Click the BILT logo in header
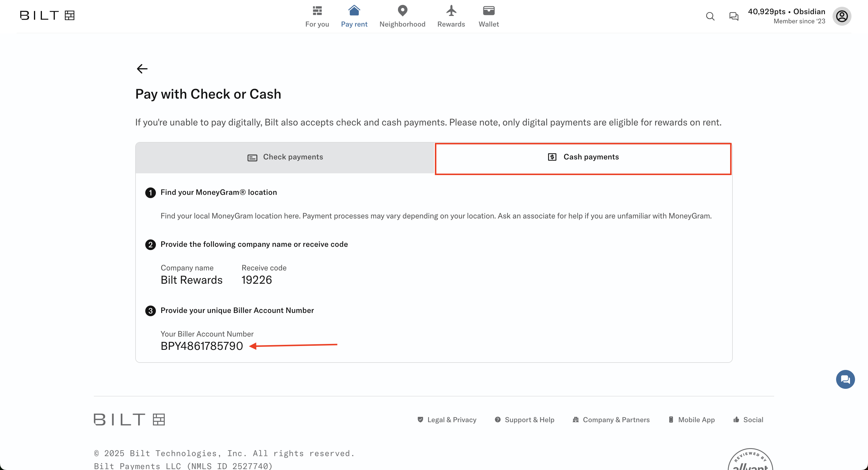This screenshot has height=470, width=868. (47, 15)
